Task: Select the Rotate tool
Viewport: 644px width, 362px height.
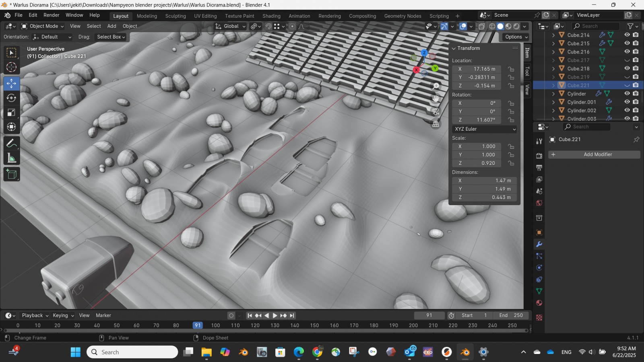Action: click(11, 98)
